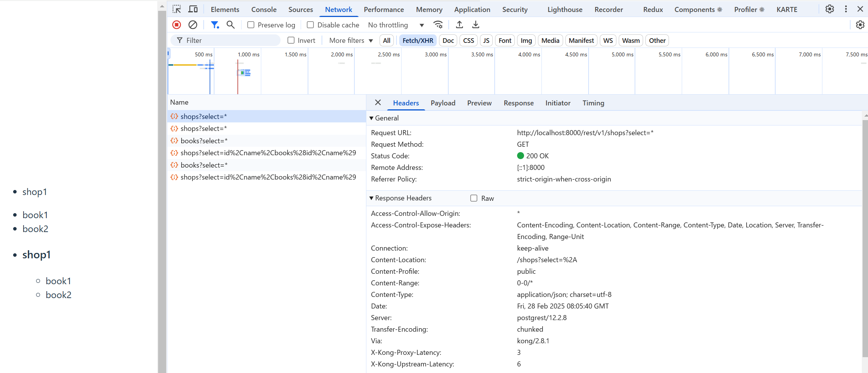Image resolution: width=868 pixels, height=373 pixels.
Task: Stop recording the network log
Action: tap(177, 24)
